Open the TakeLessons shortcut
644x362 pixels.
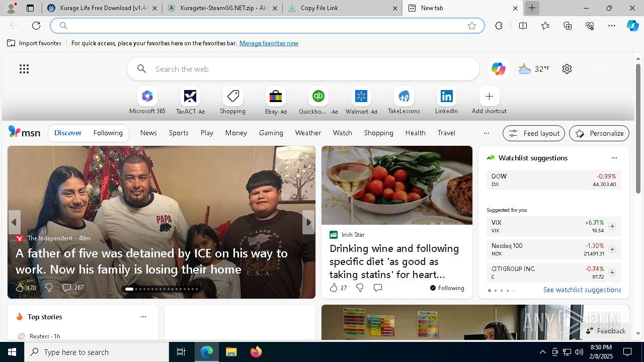404,101
